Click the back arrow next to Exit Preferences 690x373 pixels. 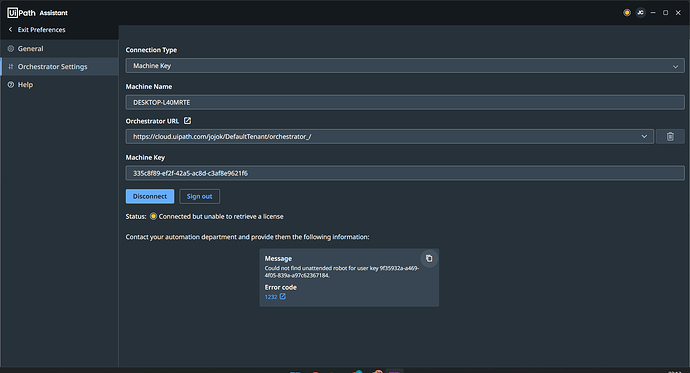pyautogui.click(x=11, y=29)
